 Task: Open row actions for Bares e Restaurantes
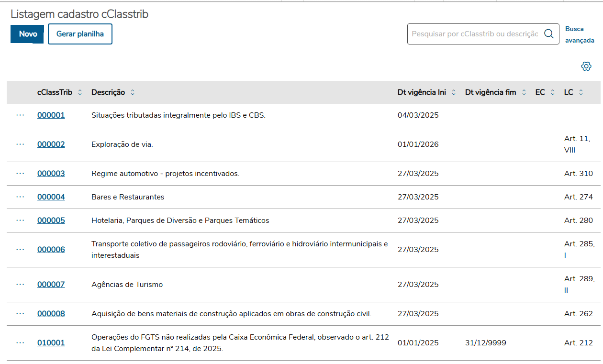pos(20,197)
